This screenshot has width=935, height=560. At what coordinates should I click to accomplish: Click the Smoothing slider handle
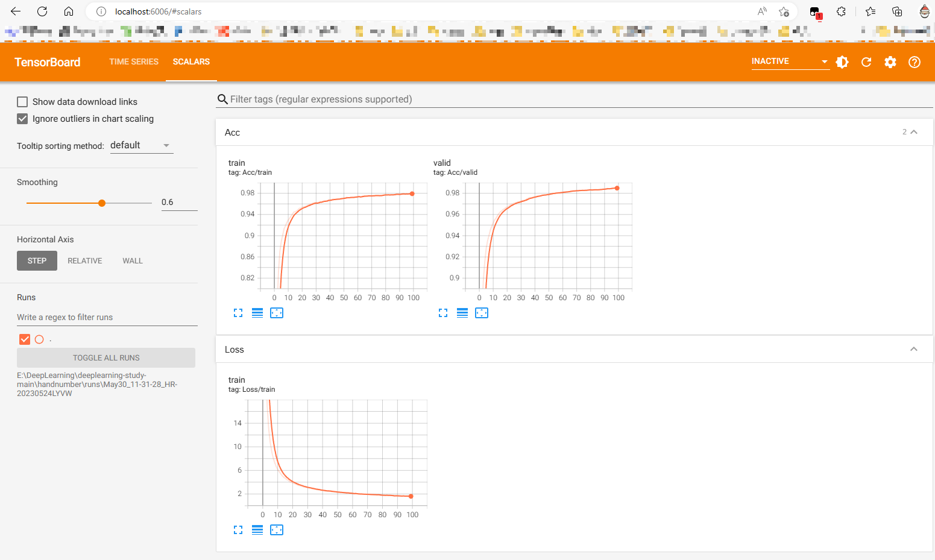pyautogui.click(x=102, y=203)
